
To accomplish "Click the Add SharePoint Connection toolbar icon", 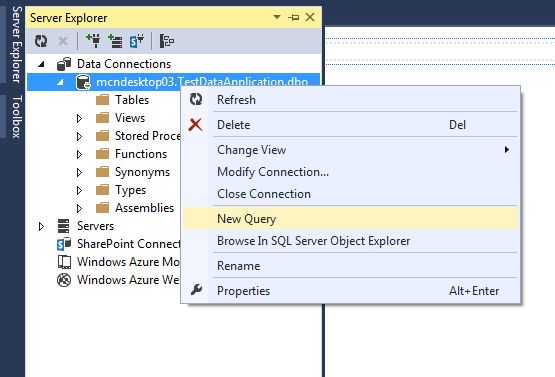I will point(137,41).
